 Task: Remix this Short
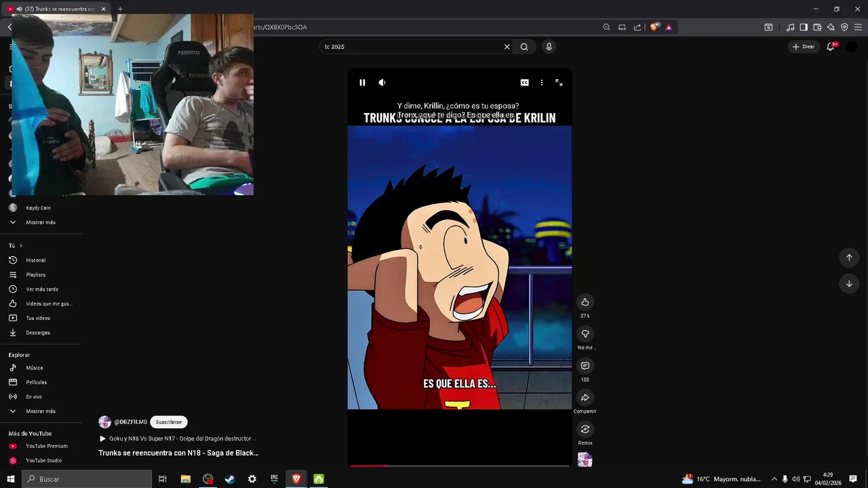[x=585, y=429]
